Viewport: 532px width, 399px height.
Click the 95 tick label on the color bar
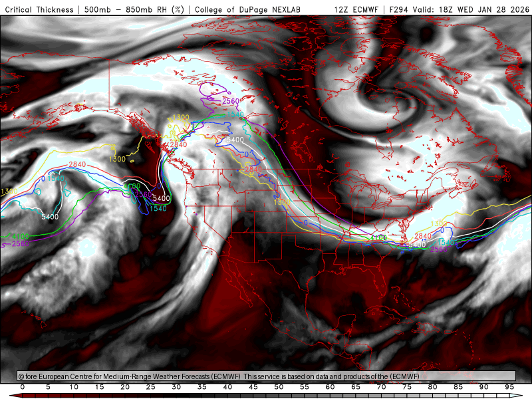(x=509, y=387)
